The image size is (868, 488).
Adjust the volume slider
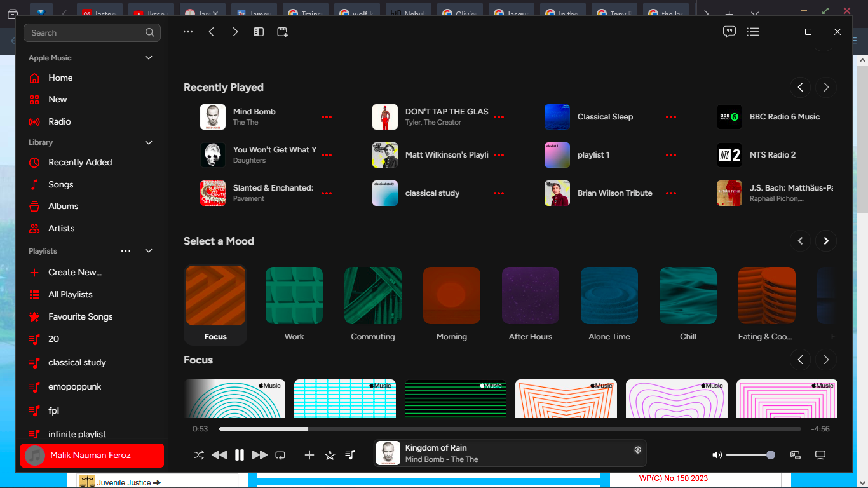pyautogui.click(x=750, y=455)
